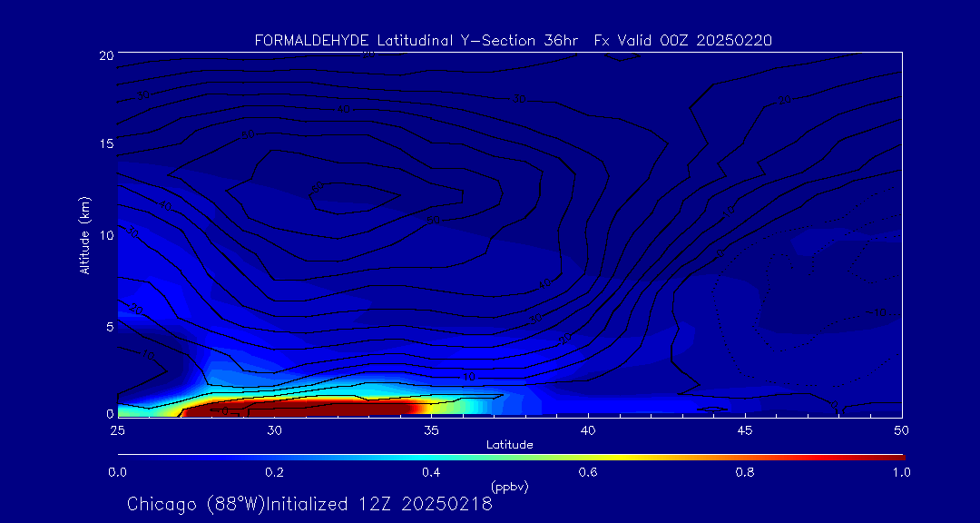Click the colorbar value label "0.8"
Screen dimensions: 980x523
coord(746,472)
